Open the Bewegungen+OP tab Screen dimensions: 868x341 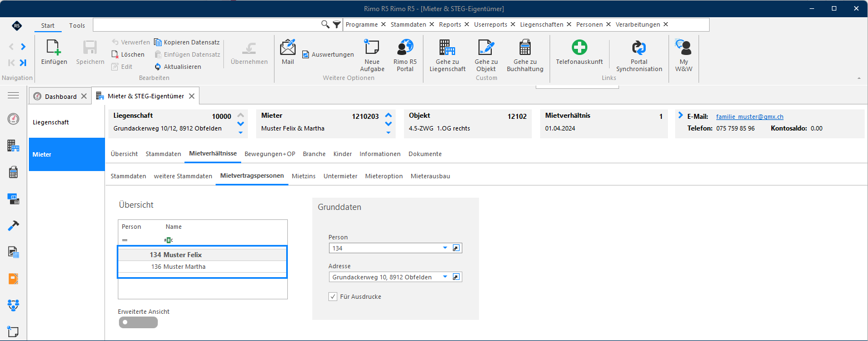(270, 154)
